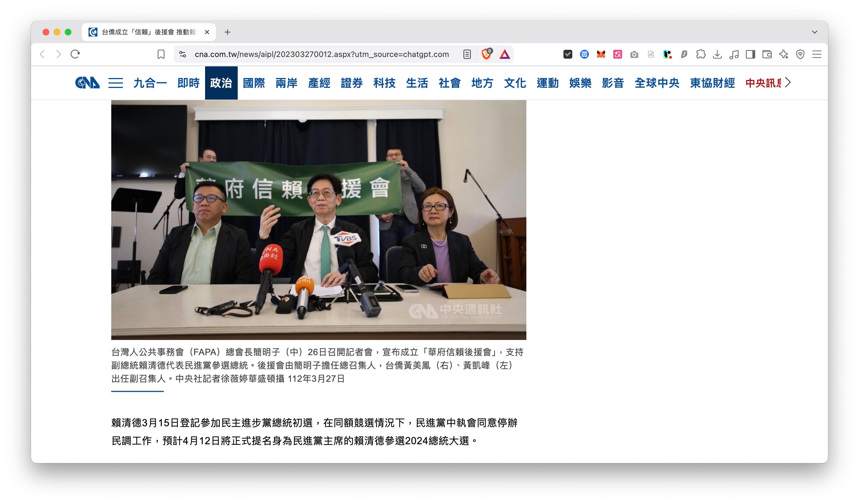Open the Leo AI sparkle icon
The height and width of the screenshot is (504, 859).
(x=784, y=54)
